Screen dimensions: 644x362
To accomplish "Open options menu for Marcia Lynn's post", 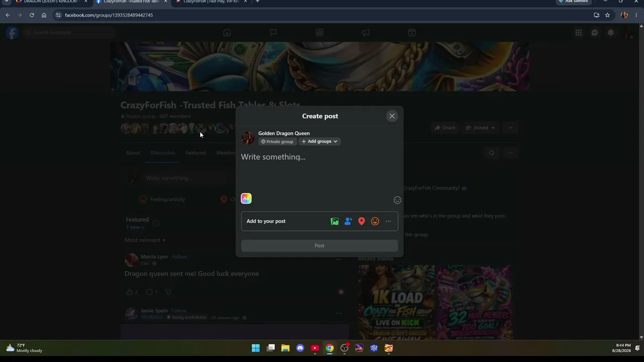I will (339, 259).
